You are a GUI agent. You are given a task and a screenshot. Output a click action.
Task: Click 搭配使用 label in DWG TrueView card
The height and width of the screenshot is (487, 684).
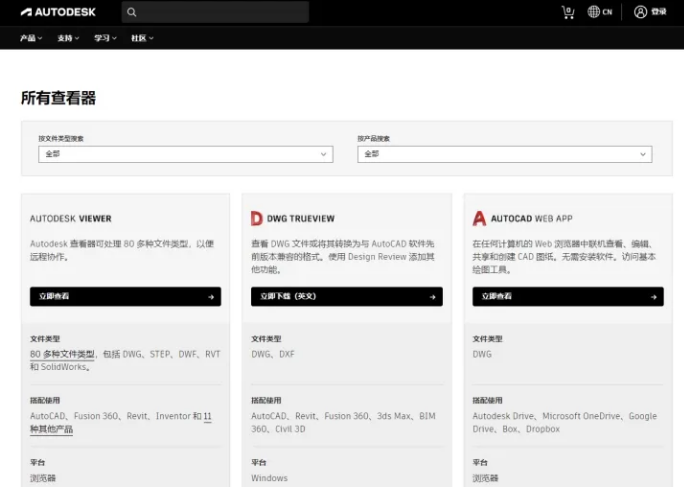[266, 400]
